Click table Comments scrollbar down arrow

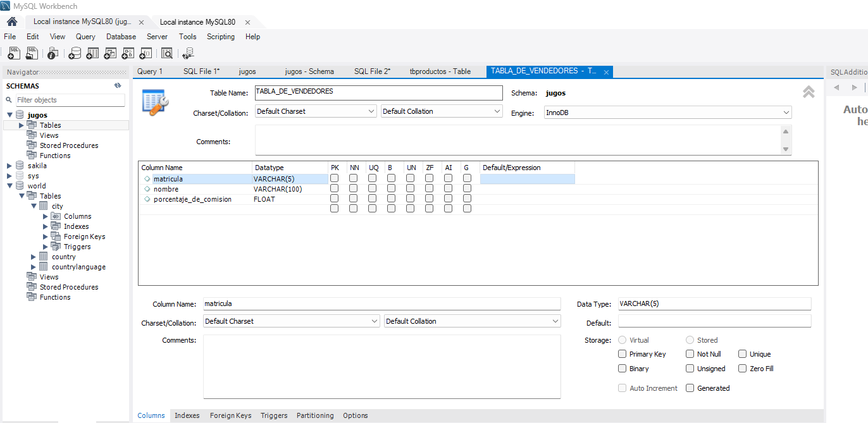pos(786,149)
